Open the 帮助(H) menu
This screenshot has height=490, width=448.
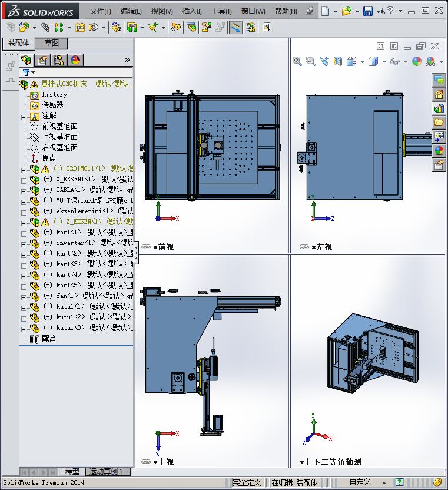286,11
